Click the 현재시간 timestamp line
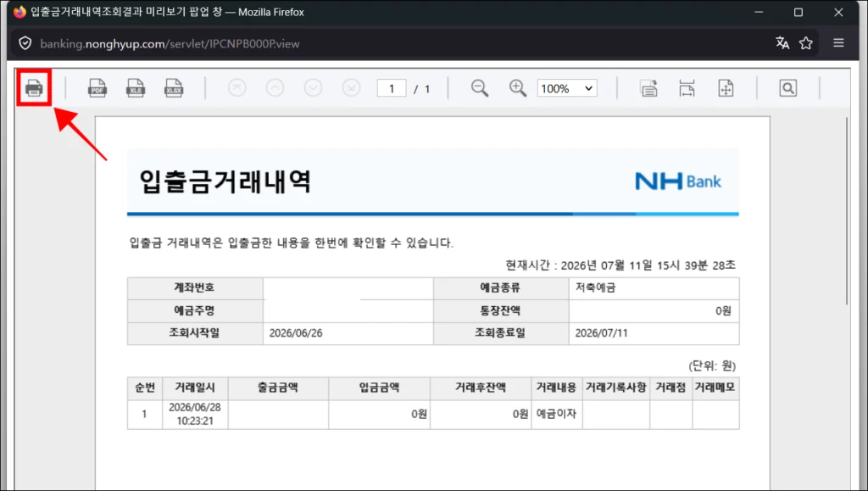Screen dimensions: 868x491 point(620,265)
